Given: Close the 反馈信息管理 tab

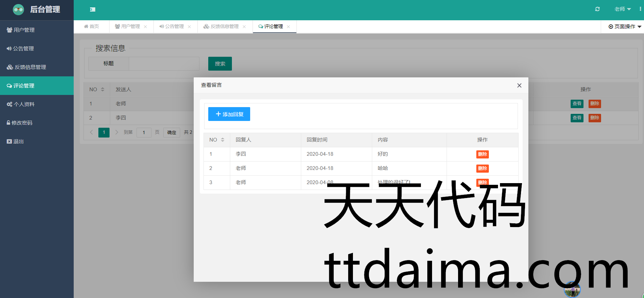Looking at the screenshot, I should (x=244, y=27).
